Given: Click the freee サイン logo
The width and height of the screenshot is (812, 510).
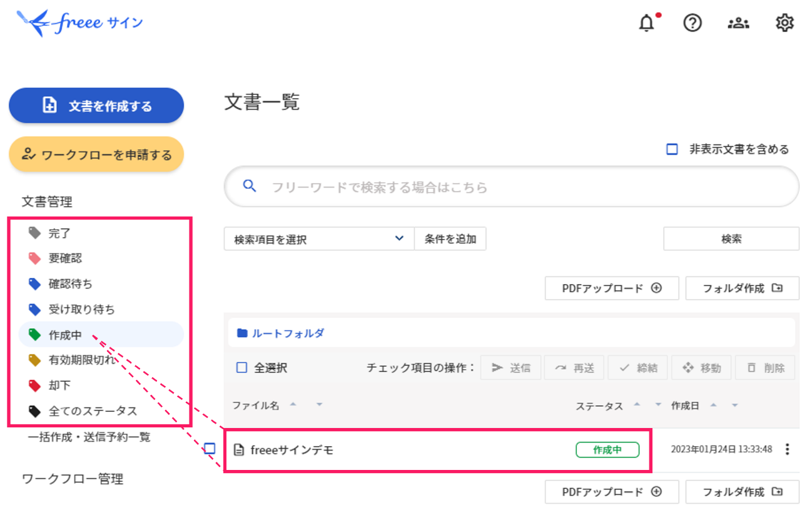Looking at the screenshot, I should click(79, 23).
